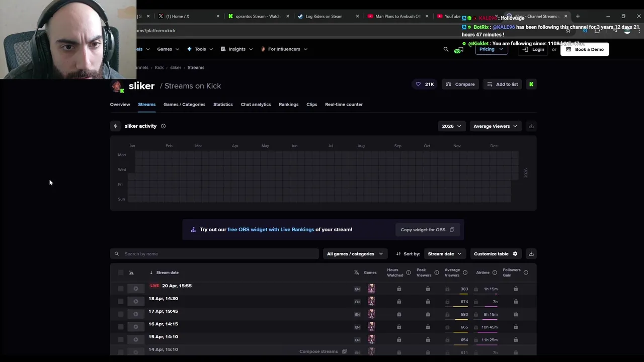This screenshot has height=362, width=644.
Task: Click the sliker channel avatar
Action: tap(118, 86)
